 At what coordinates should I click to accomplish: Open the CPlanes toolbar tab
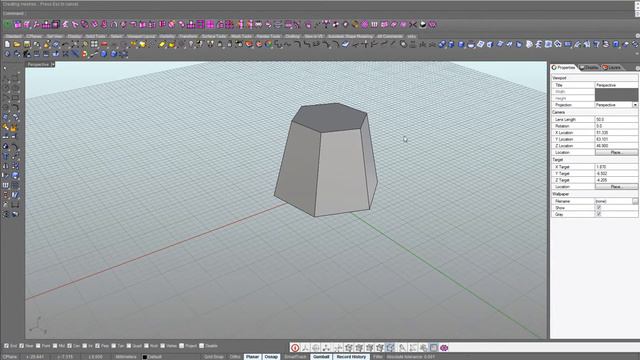click(x=34, y=36)
